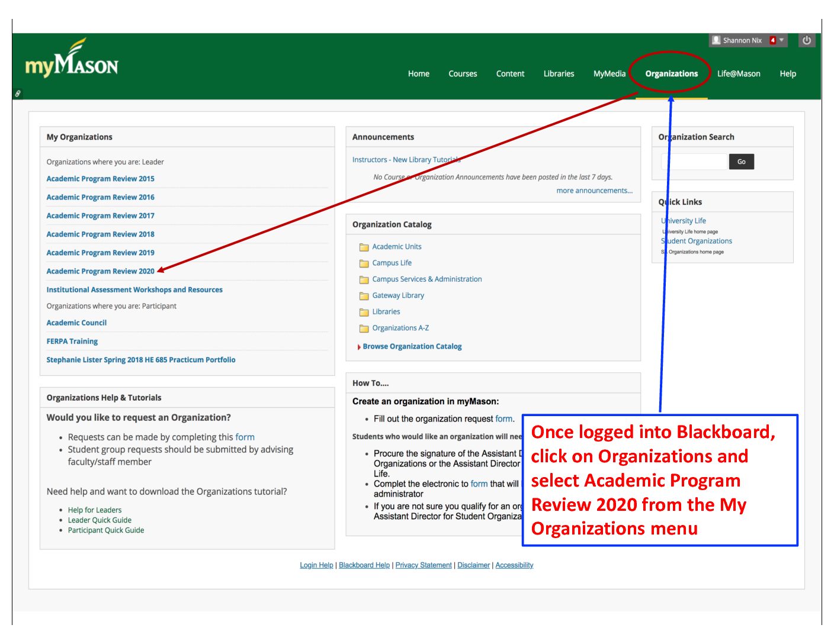Open the Student Organizations quick link
834x644 pixels.
click(x=697, y=241)
